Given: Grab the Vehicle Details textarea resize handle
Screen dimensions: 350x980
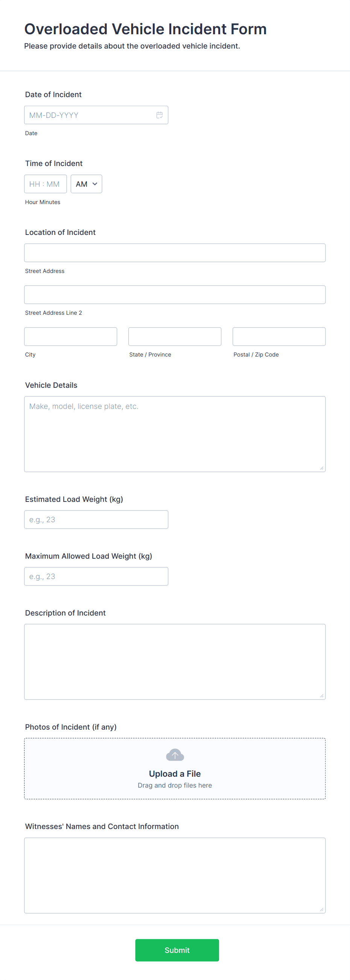Looking at the screenshot, I should 322,468.
